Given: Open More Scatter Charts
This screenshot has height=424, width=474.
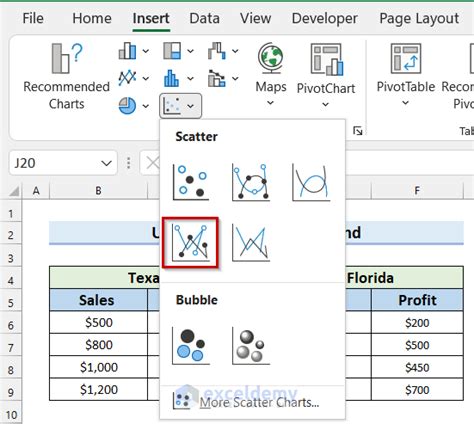Looking at the screenshot, I should click(252, 402).
